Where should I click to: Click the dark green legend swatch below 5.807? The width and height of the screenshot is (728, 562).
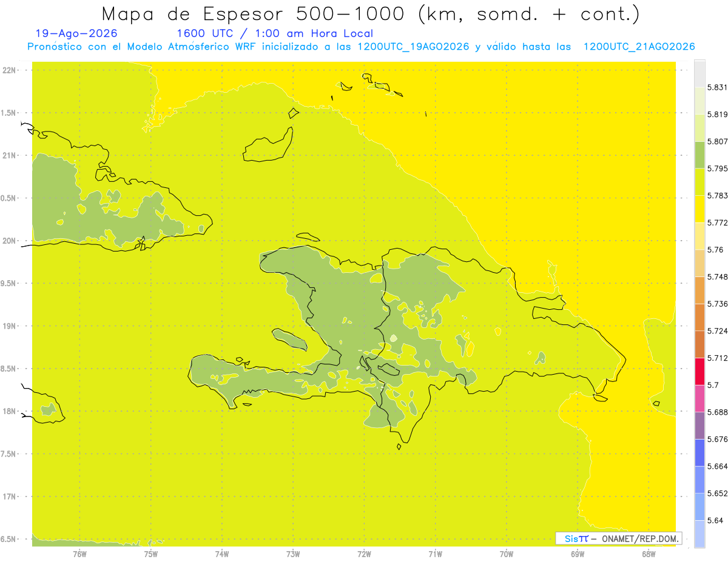tap(699, 155)
